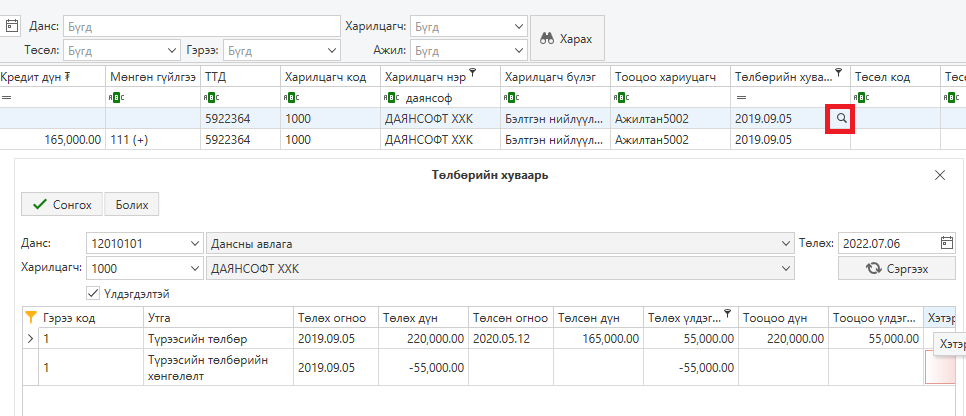The image size is (966, 416).
Task: Sort by Кредит дүн column header
Action: (52, 77)
